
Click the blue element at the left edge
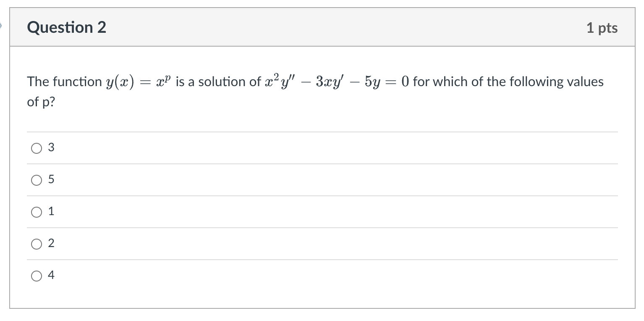pyautogui.click(x=2, y=26)
